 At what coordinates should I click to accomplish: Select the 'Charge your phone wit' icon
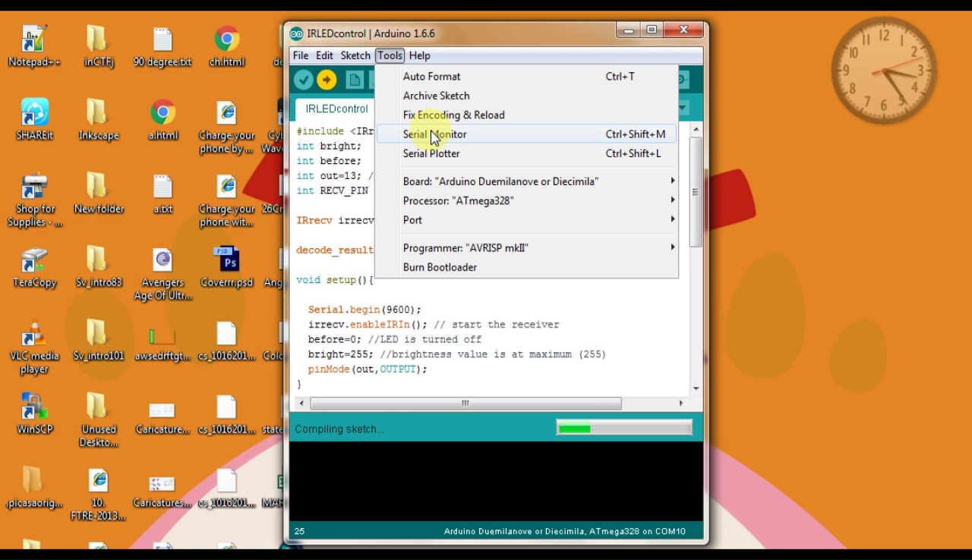point(226,200)
